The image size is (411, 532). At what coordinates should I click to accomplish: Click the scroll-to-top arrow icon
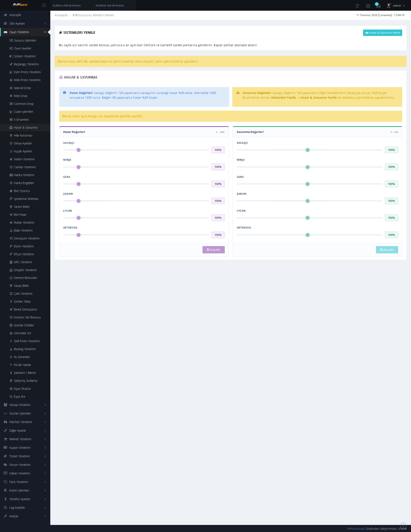403,525
